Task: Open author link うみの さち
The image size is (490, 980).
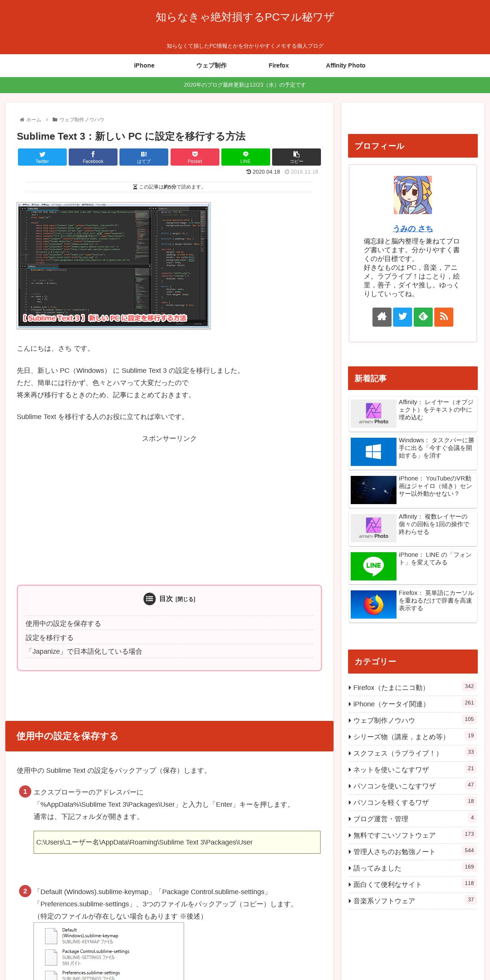Action: click(x=413, y=229)
